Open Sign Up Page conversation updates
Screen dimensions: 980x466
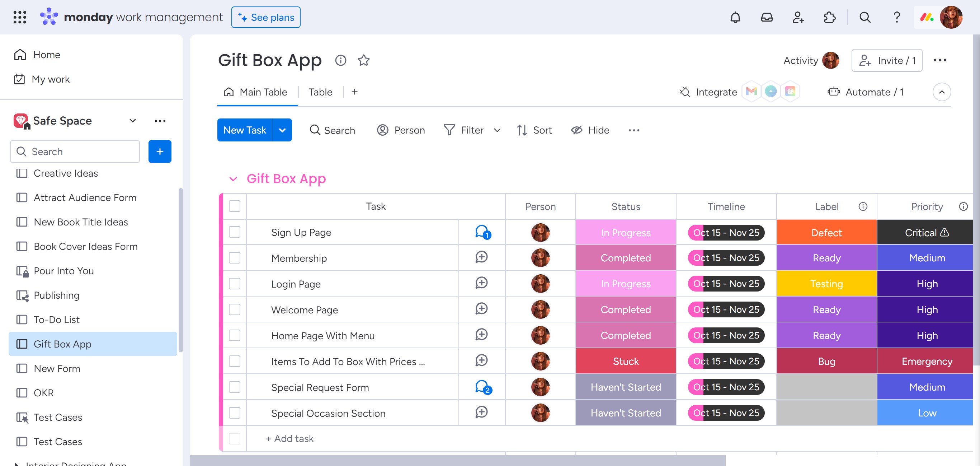[x=482, y=232]
